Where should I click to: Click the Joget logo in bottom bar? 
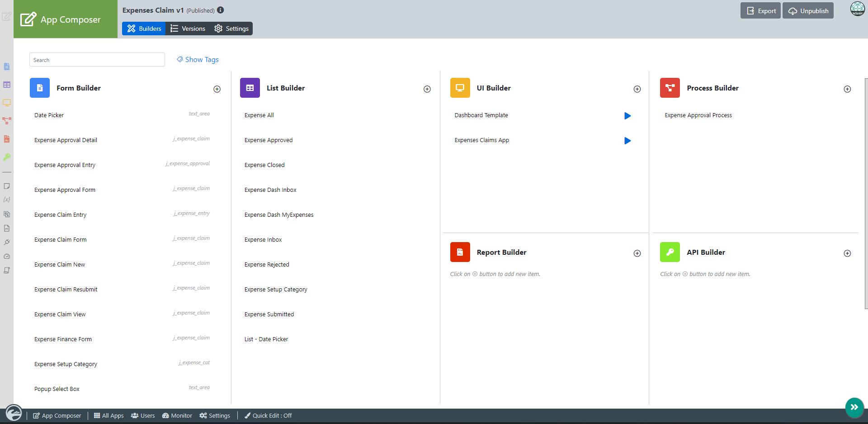tap(14, 413)
